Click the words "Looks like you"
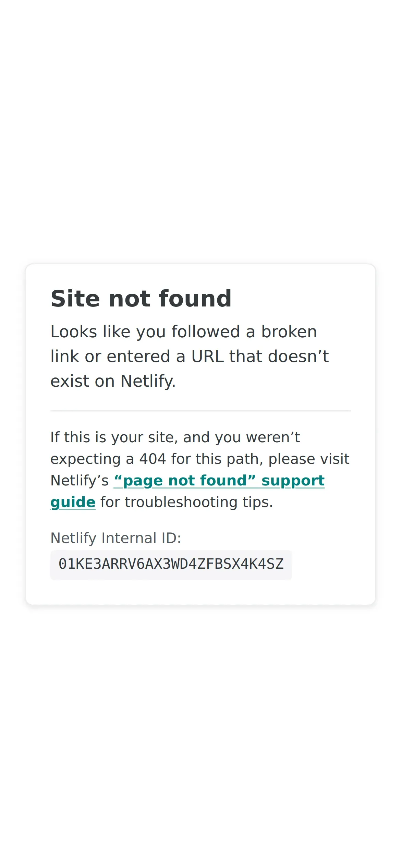 coord(108,332)
